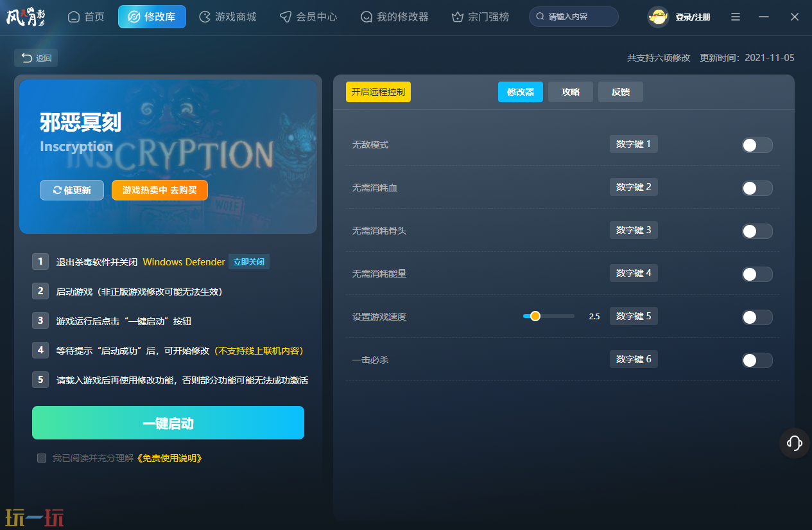Click the 风灵月影 logo icon
Image resolution: width=812 pixels, height=530 pixels.
point(26,17)
